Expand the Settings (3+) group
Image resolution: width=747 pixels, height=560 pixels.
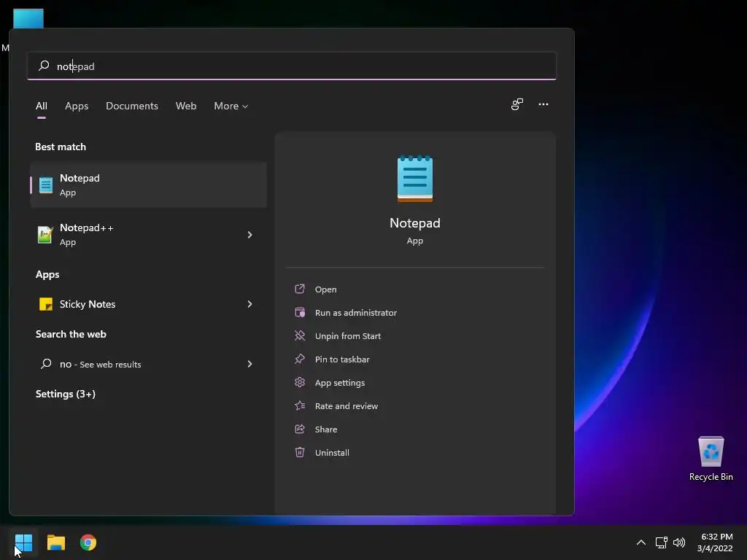coord(65,394)
